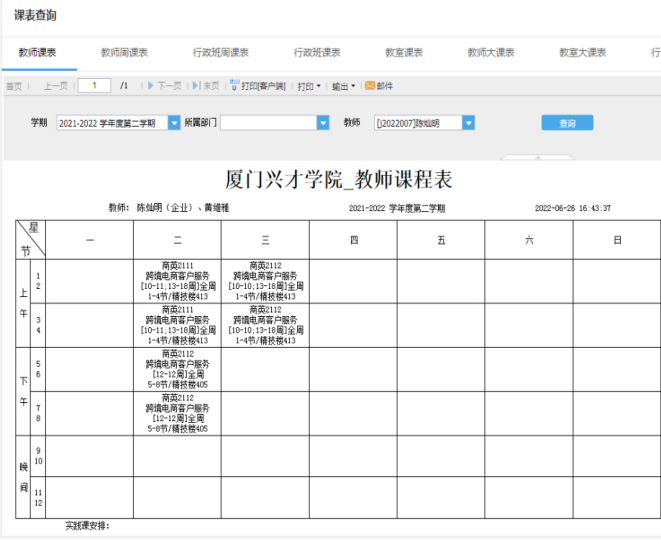Go to the 教室大课表 tab
This screenshot has width=661, height=540.
pos(583,53)
